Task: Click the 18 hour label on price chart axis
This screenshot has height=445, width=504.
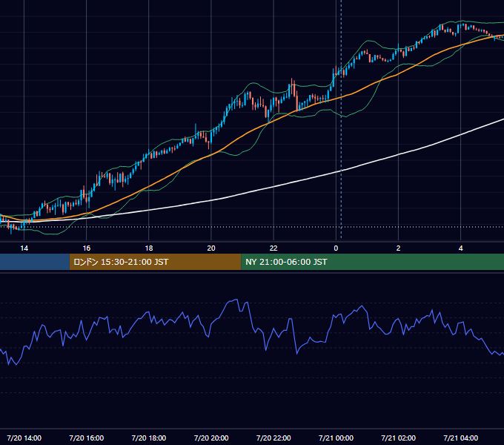Action: click(149, 248)
